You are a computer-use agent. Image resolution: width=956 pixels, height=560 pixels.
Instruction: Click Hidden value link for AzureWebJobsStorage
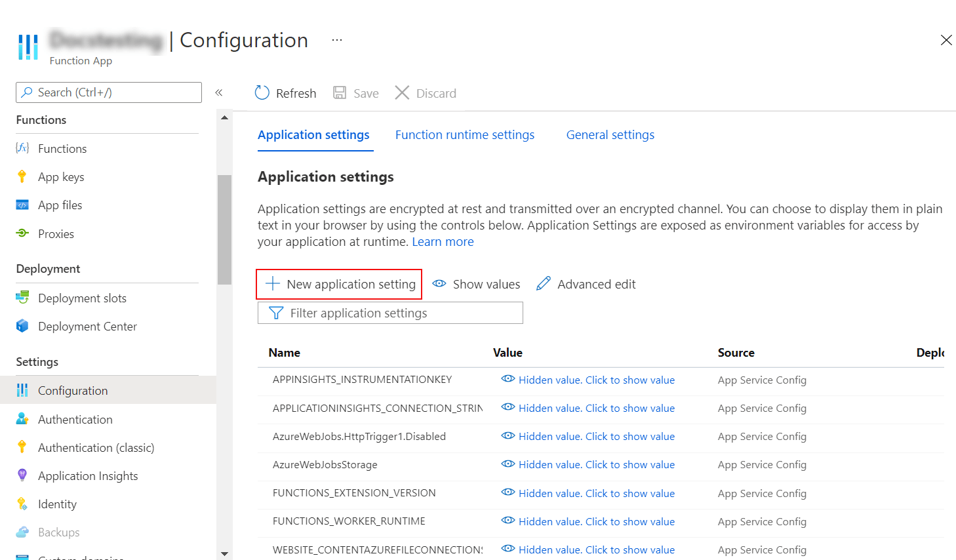click(x=597, y=464)
